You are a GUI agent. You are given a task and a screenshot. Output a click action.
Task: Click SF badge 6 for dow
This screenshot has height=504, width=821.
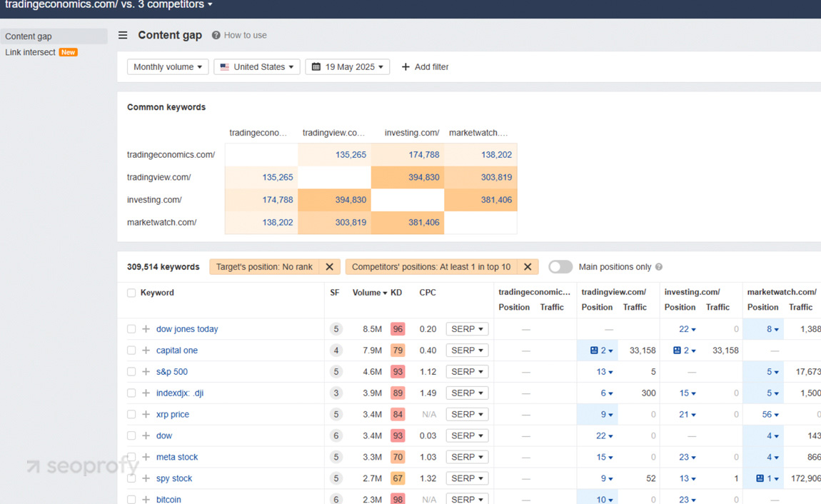tap(336, 435)
